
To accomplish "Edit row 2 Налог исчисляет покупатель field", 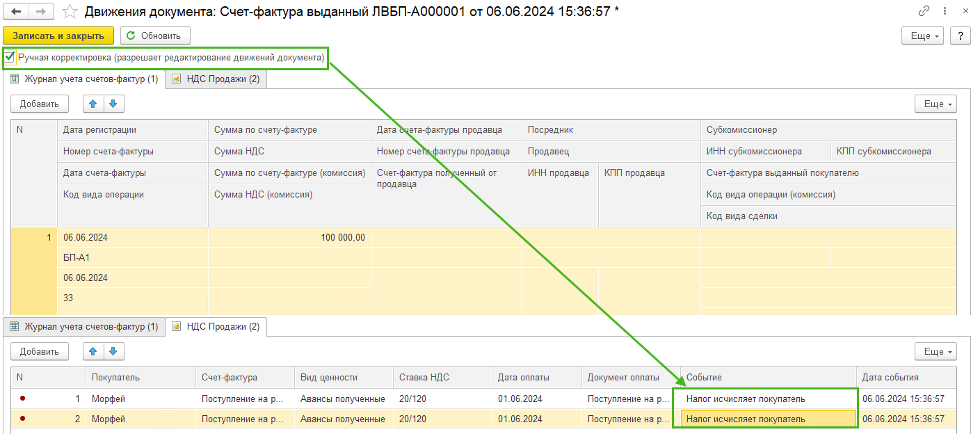I will click(769, 419).
